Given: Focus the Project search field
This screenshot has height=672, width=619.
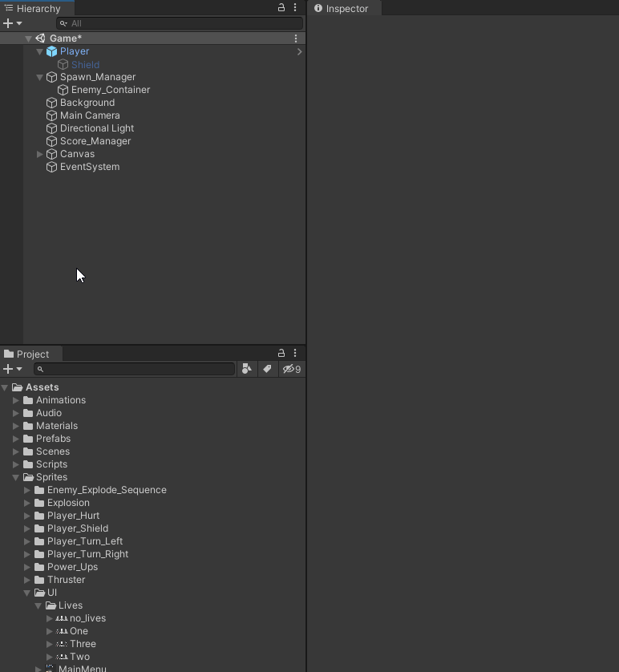Looking at the screenshot, I should (135, 369).
